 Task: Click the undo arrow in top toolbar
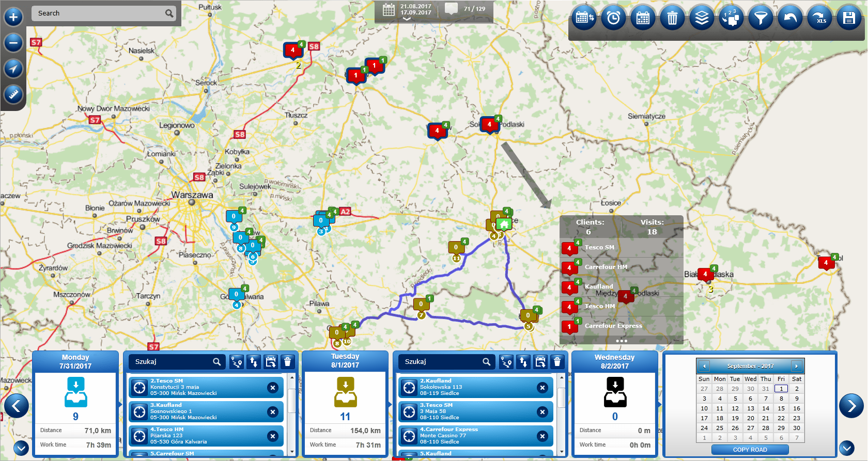[790, 19]
